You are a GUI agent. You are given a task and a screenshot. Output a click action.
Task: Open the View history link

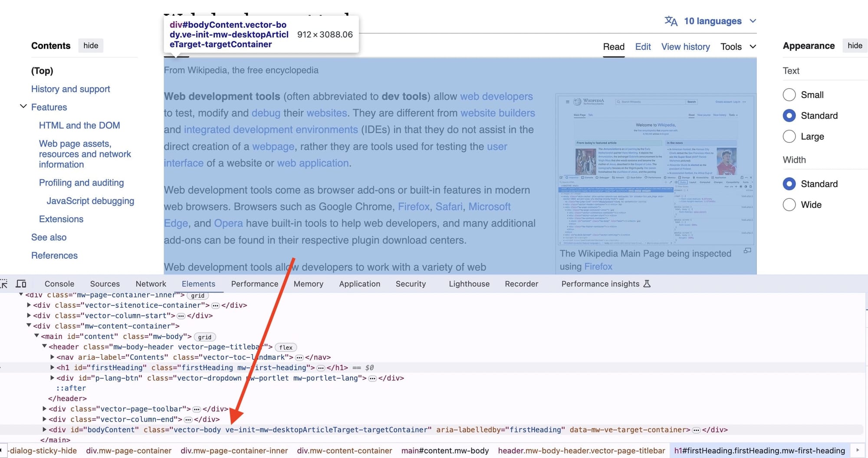click(685, 46)
